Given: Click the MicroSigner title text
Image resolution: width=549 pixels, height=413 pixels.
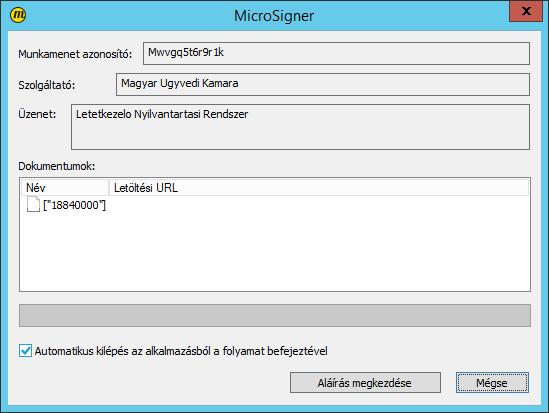Looking at the screenshot, I should [274, 16].
